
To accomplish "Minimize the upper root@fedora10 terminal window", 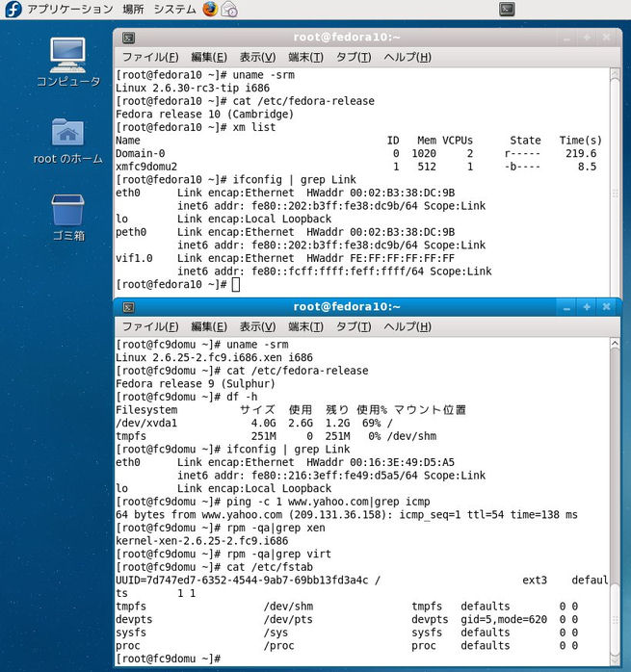I will [x=566, y=38].
